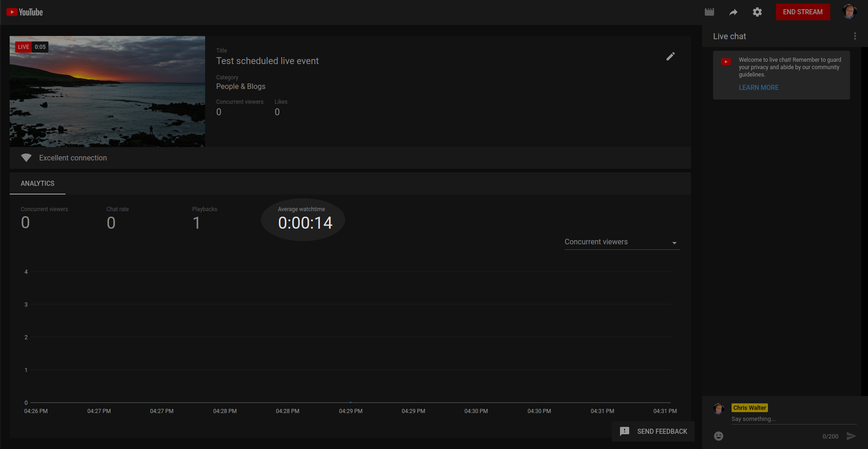Viewport: 868px width, 449px height.
Task: Click the send message arrow icon
Action: 851,436
